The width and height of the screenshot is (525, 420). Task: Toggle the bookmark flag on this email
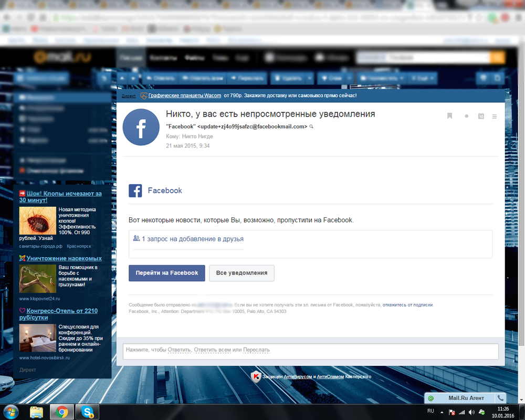point(450,116)
